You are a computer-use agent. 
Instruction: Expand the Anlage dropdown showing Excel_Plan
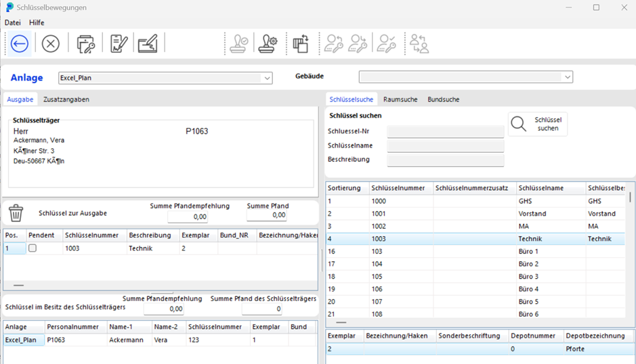click(267, 78)
